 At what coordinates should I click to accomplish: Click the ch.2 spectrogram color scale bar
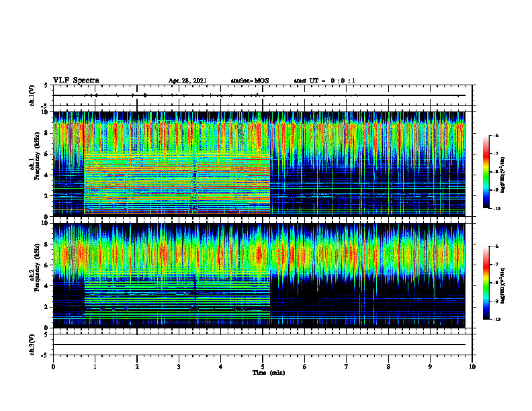coord(486,283)
